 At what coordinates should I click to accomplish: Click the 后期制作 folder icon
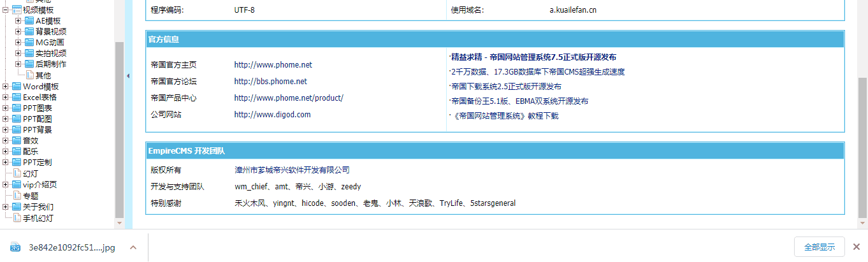pyautogui.click(x=29, y=64)
